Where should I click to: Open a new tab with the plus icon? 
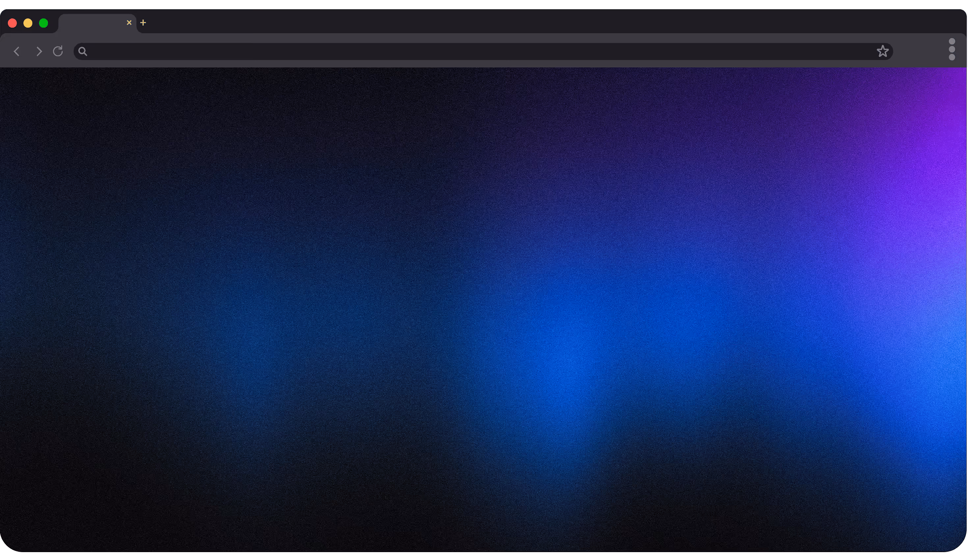[143, 23]
